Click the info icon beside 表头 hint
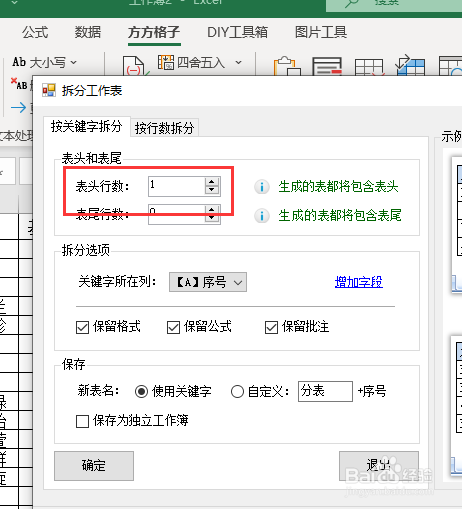The width and height of the screenshot is (462, 509). pos(262,187)
